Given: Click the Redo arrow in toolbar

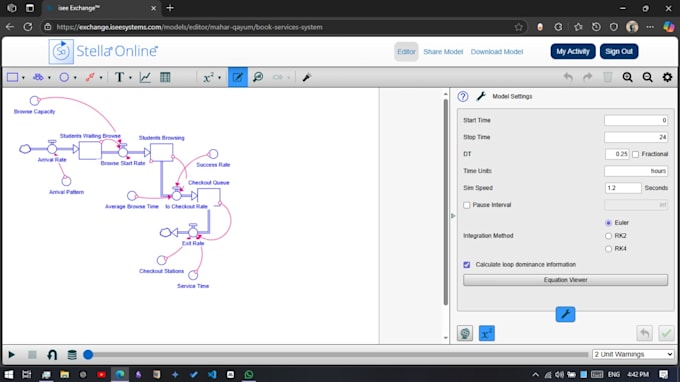Looking at the screenshot, I should 588,77.
